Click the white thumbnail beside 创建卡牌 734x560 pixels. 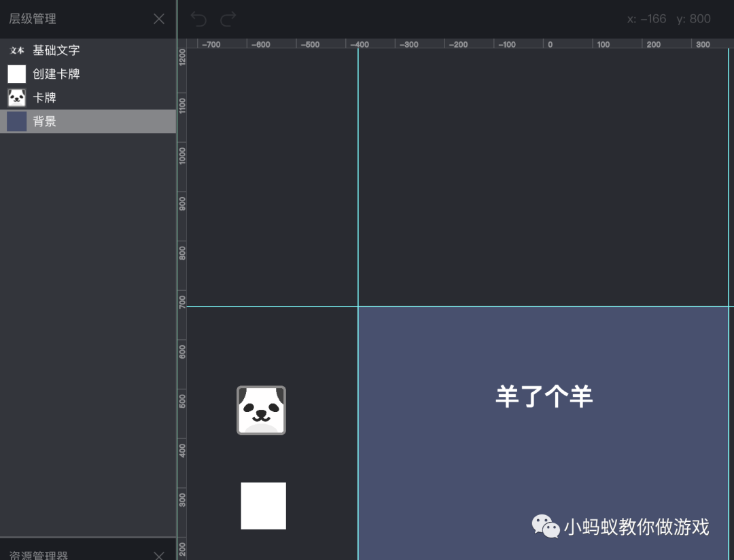(17, 74)
